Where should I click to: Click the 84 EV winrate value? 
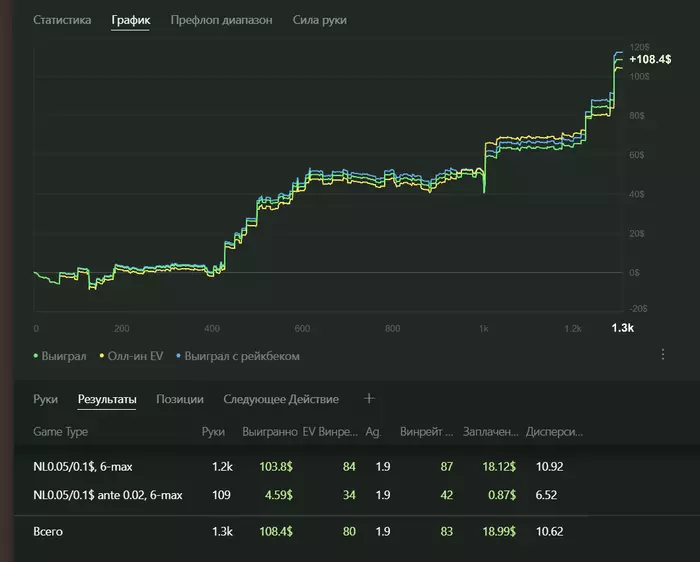pos(349,466)
